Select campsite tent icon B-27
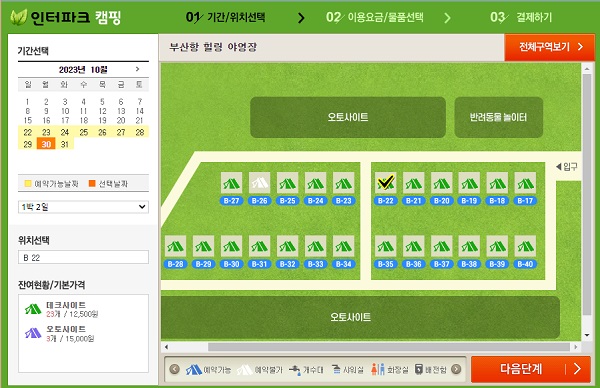 (232, 183)
